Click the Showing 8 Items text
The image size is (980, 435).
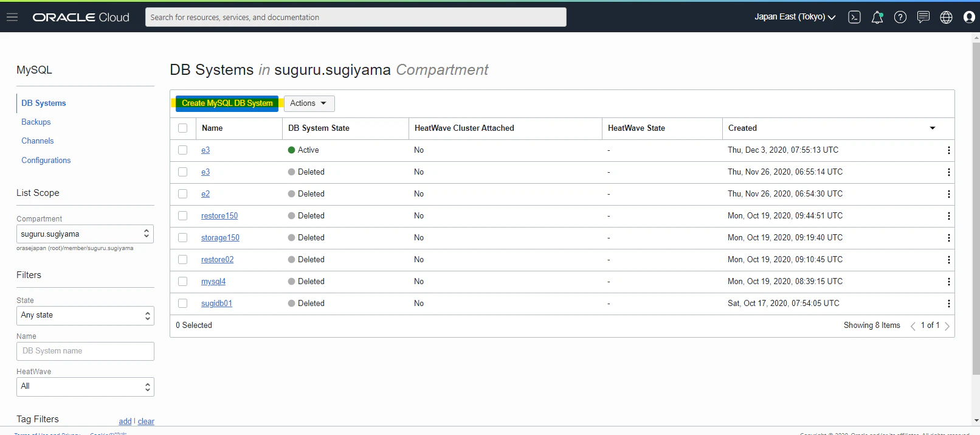pos(872,325)
